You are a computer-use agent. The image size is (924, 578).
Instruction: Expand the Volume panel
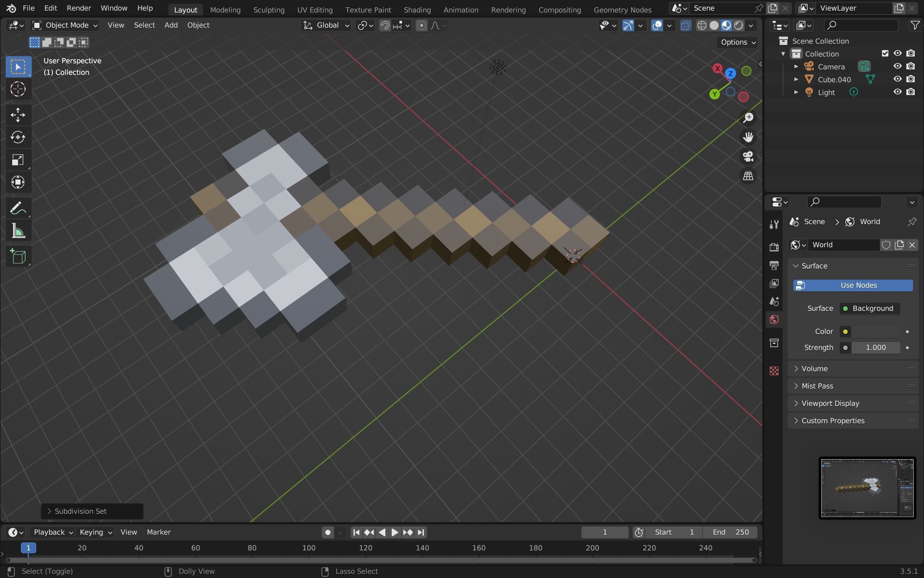coord(853,369)
